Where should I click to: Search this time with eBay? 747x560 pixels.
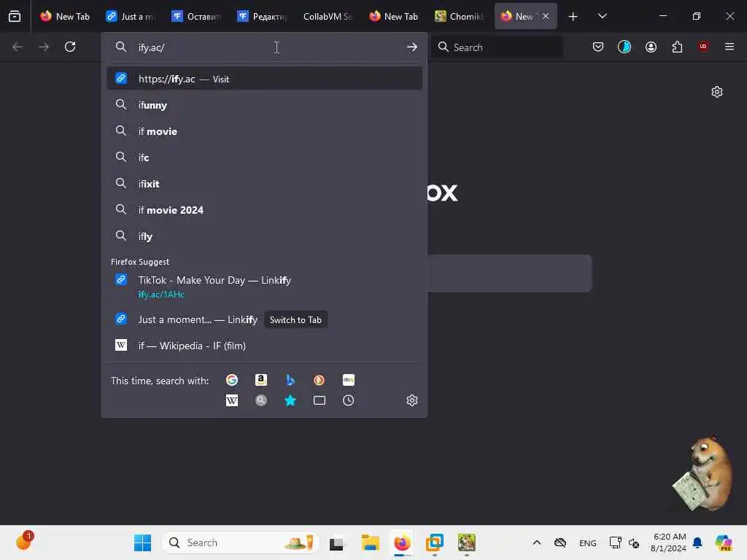348,380
